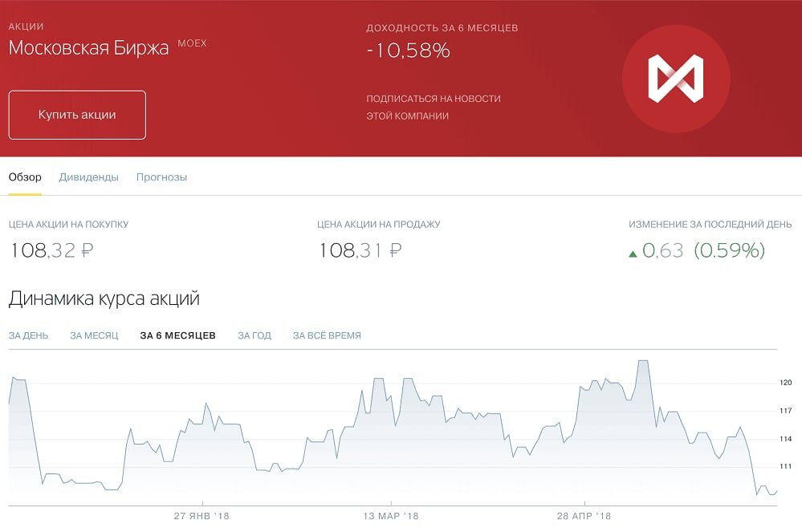Screen dimensions: 802x532
Task: Switch to the Прогнозы tab
Action: [161, 177]
